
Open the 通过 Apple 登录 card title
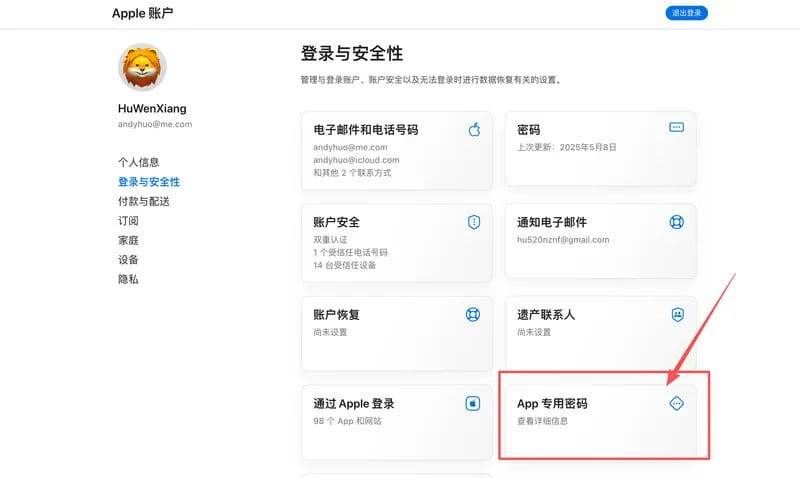(x=354, y=404)
